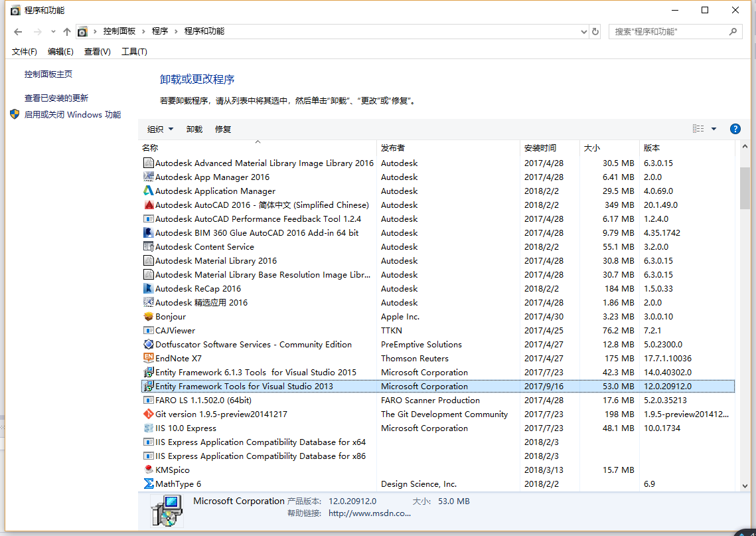
Task: Click the 卸载 button
Action: coord(194,130)
